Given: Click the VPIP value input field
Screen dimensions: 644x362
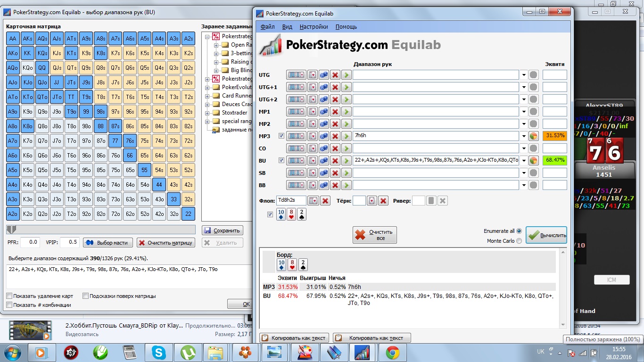Looking at the screenshot, I should coord(70,242).
